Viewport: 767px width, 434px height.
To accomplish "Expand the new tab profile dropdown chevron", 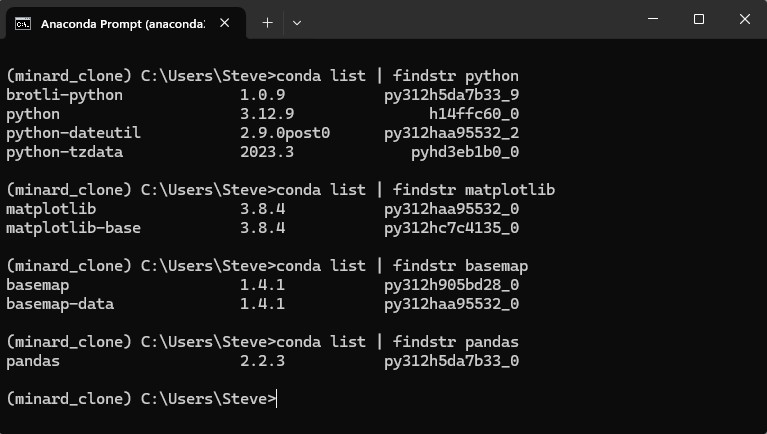I will [296, 23].
